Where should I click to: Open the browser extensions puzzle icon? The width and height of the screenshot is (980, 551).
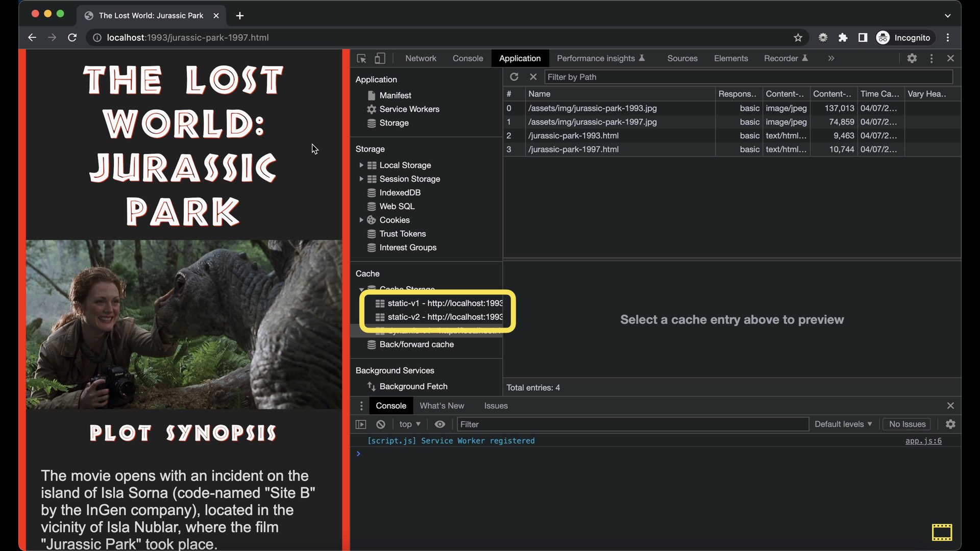tap(843, 38)
